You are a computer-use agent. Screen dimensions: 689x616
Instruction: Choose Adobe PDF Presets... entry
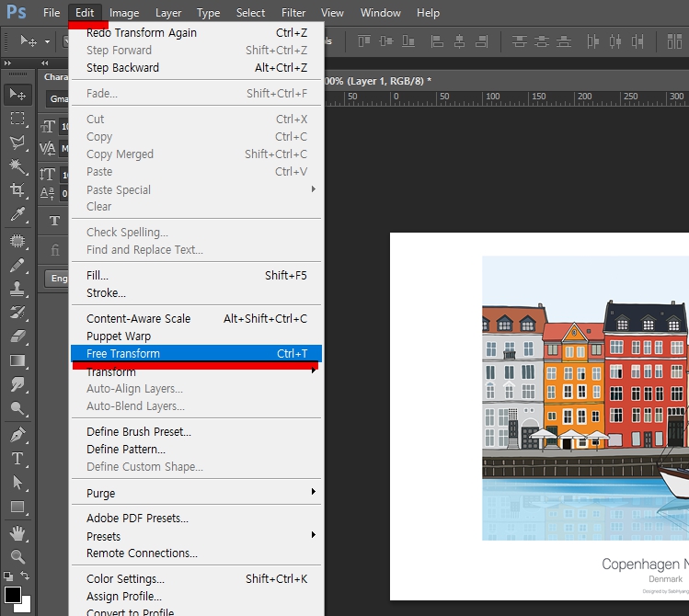197,519
